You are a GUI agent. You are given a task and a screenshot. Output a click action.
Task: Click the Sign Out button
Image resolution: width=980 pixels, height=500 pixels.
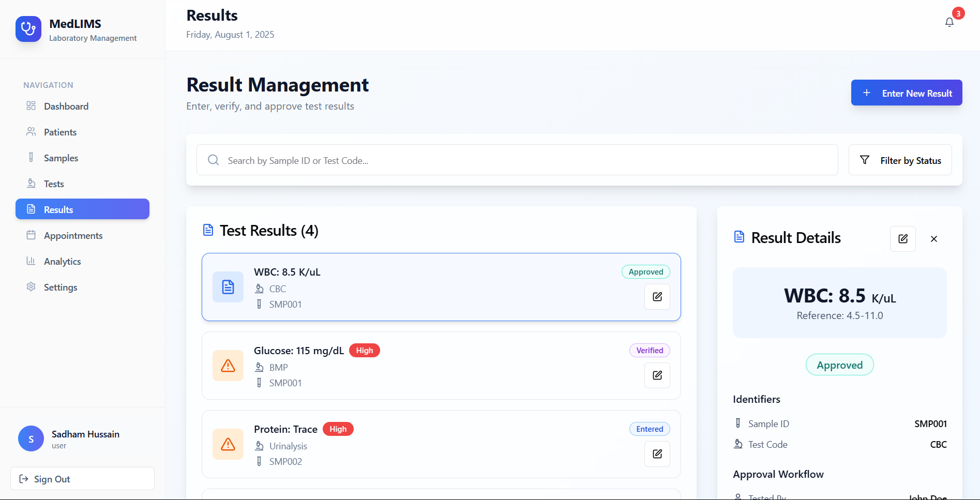click(x=82, y=479)
